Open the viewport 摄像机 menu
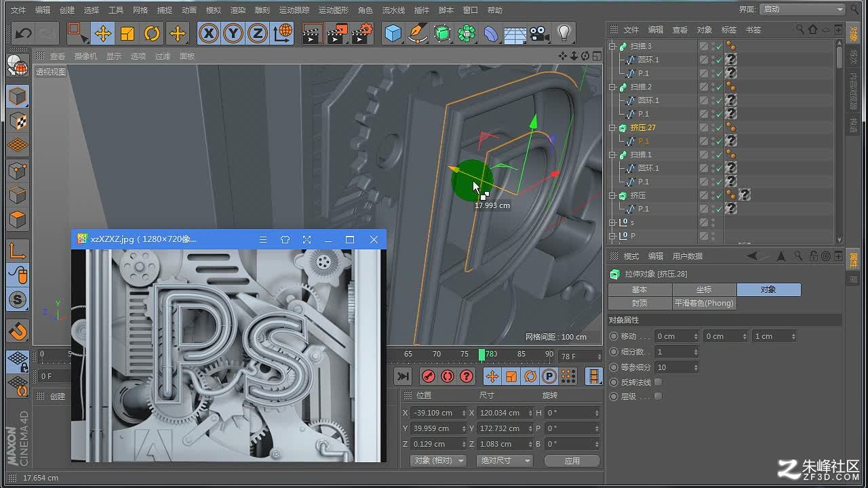 click(85, 56)
